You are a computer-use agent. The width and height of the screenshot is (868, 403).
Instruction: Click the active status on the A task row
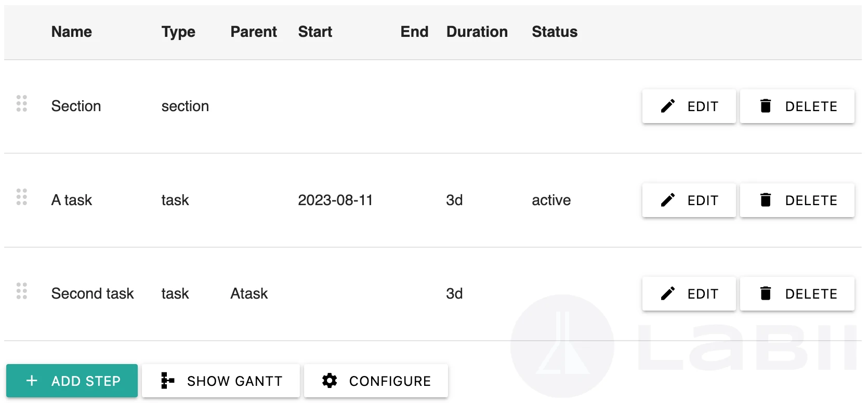pyautogui.click(x=551, y=200)
